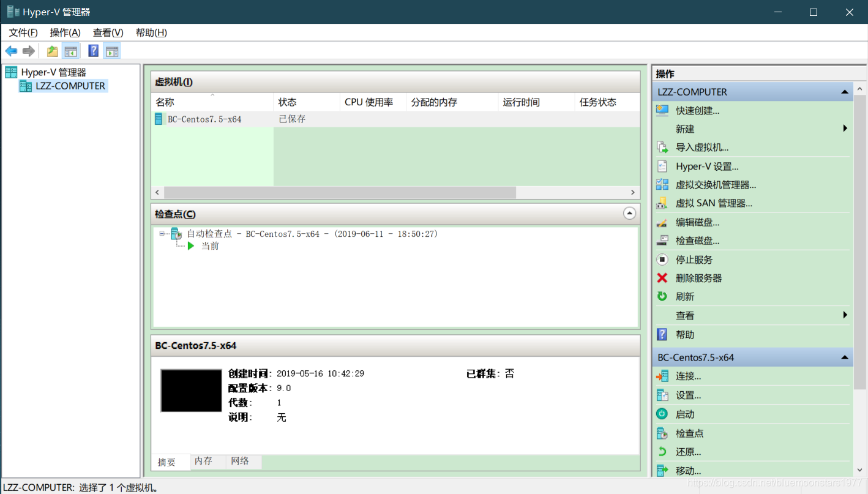The height and width of the screenshot is (494, 868).
Task: Click the Back arrow toolbar icon
Action: (11, 51)
